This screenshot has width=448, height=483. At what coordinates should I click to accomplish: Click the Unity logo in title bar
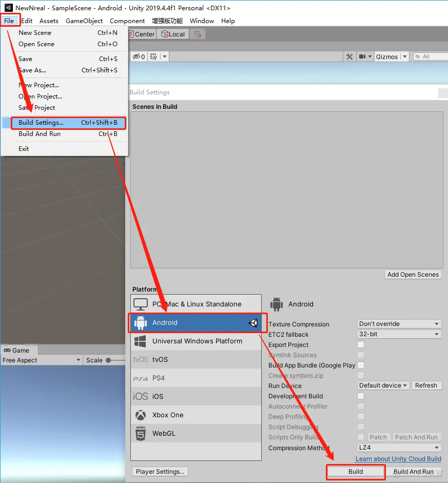8,8
